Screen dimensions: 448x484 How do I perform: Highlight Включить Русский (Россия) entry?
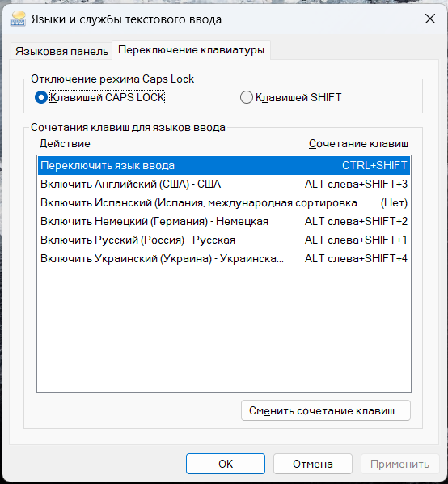(224, 240)
